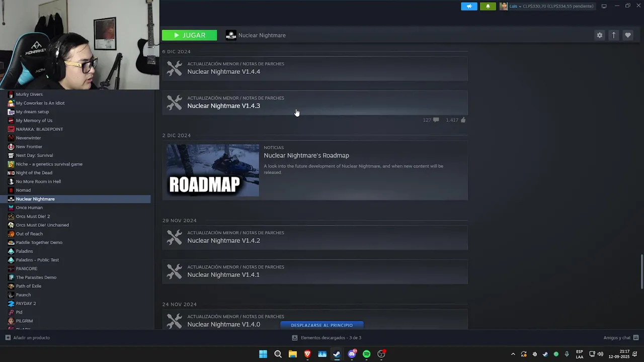Open Nuclear Nightmare V1.4.3 patch notes
644x362 pixels.
pyautogui.click(x=315, y=103)
